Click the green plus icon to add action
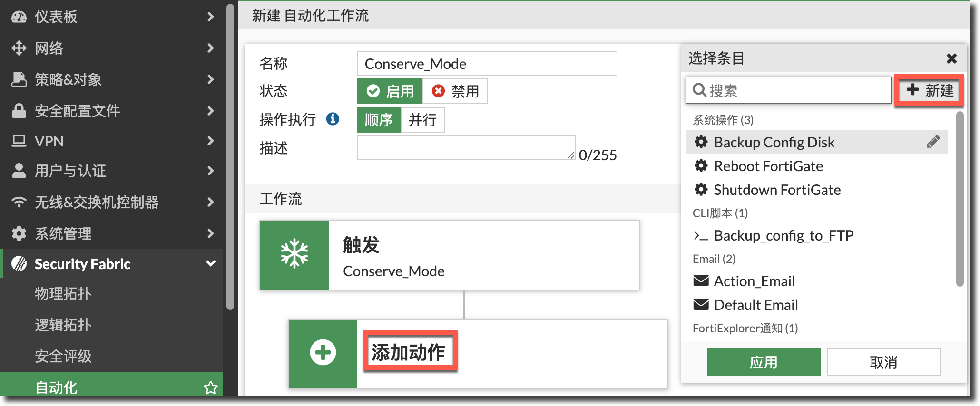Image resolution: width=980 pixels, height=406 pixels. point(323,353)
